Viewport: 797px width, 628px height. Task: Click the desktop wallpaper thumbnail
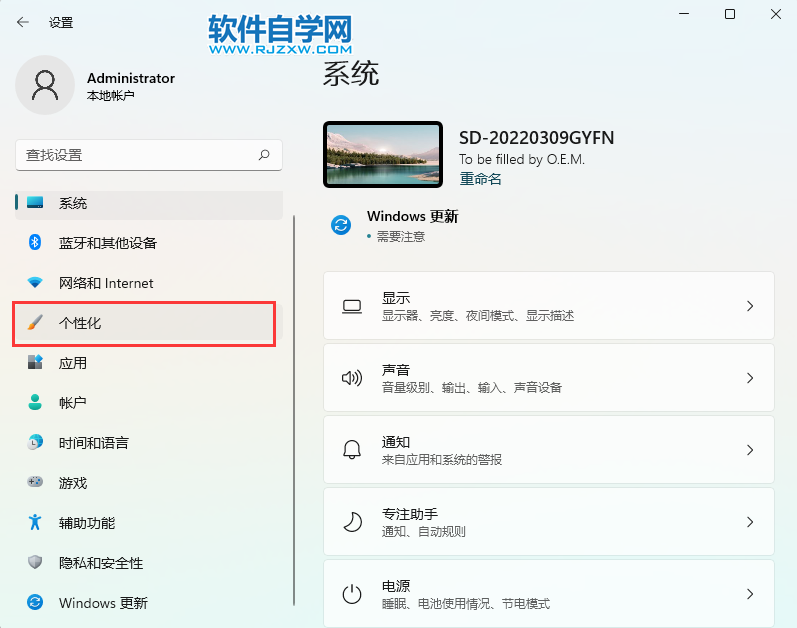tap(383, 155)
